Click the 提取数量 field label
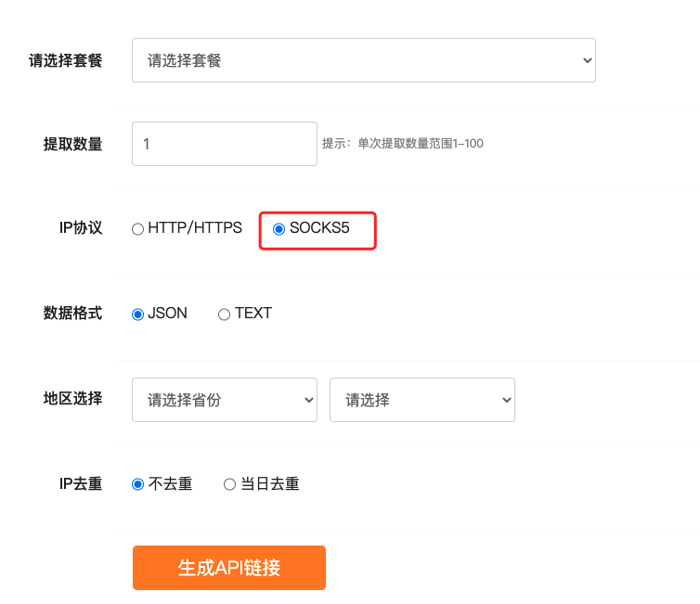Screen dimensions: 700x604 [72, 144]
